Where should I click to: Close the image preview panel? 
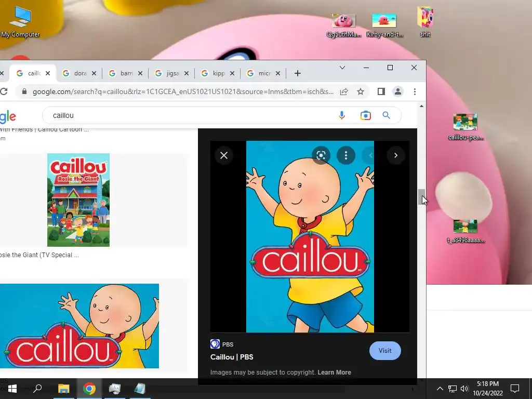coord(224,155)
